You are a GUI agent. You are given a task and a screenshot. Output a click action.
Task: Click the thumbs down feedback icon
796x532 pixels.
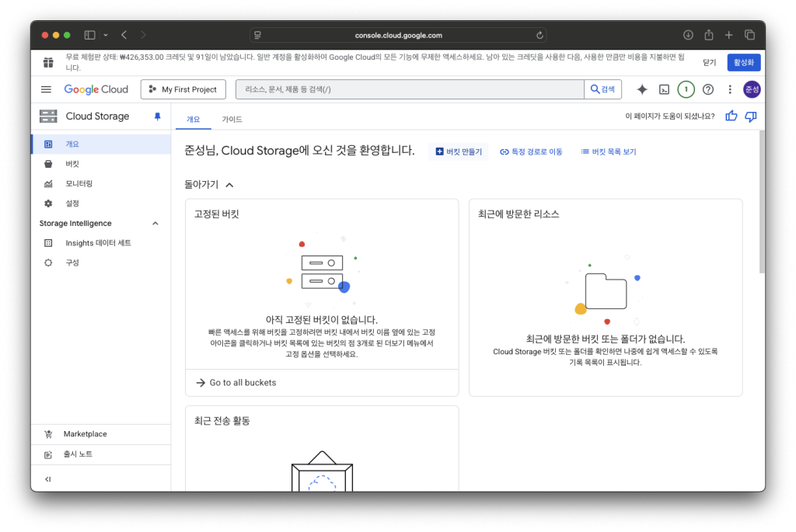750,116
